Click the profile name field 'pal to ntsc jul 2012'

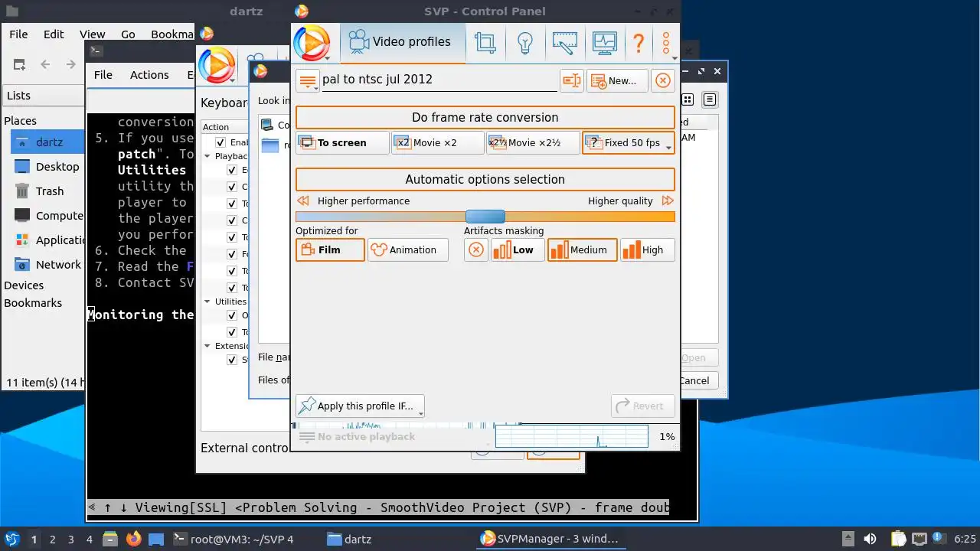pos(439,80)
